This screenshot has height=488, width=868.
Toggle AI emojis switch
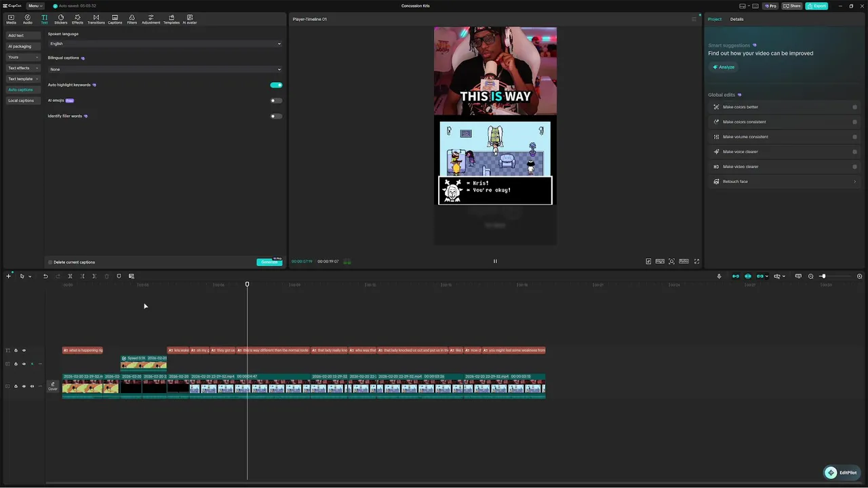(x=276, y=101)
